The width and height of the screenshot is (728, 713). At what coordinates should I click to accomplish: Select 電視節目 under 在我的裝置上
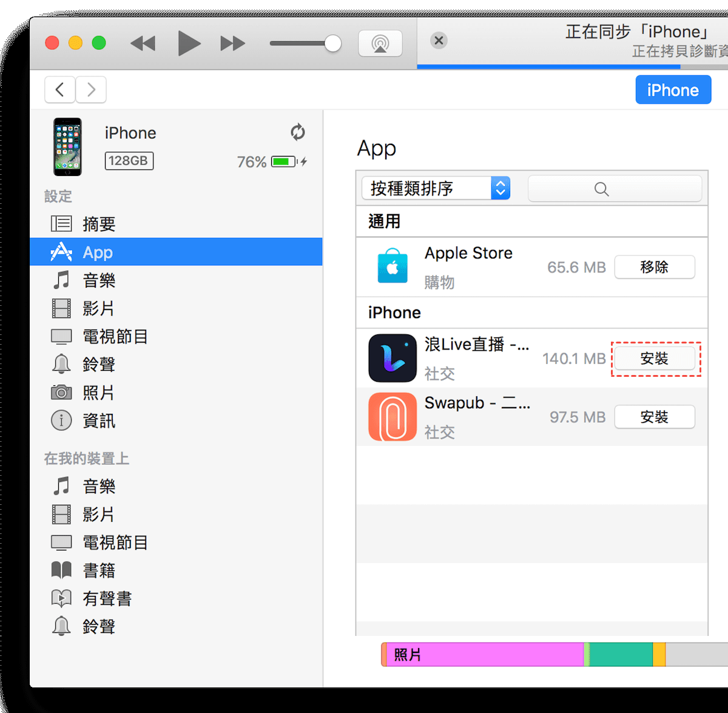click(x=176, y=542)
